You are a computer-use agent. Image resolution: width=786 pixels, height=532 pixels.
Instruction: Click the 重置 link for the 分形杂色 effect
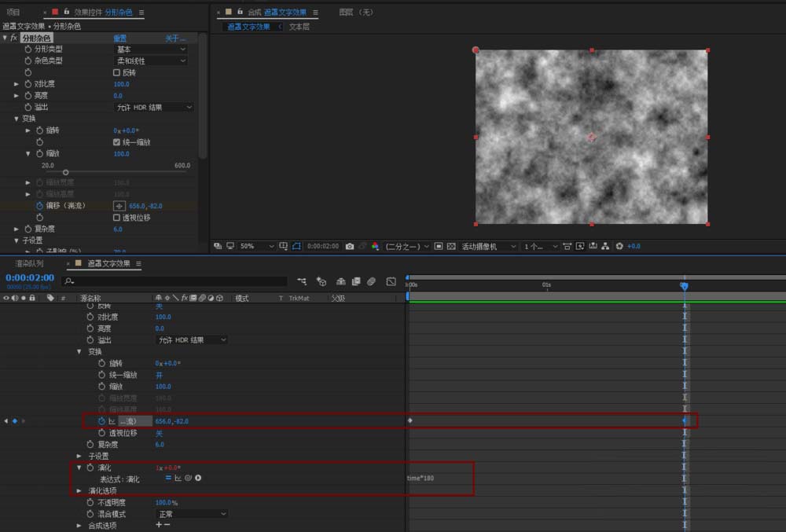pyautogui.click(x=120, y=38)
